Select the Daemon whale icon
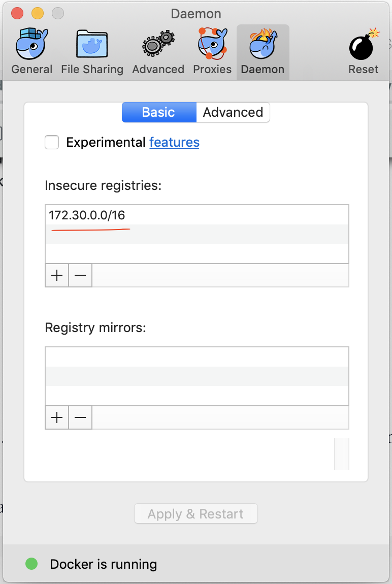The width and height of the screenshot is (392, 584). pos(263,46)
